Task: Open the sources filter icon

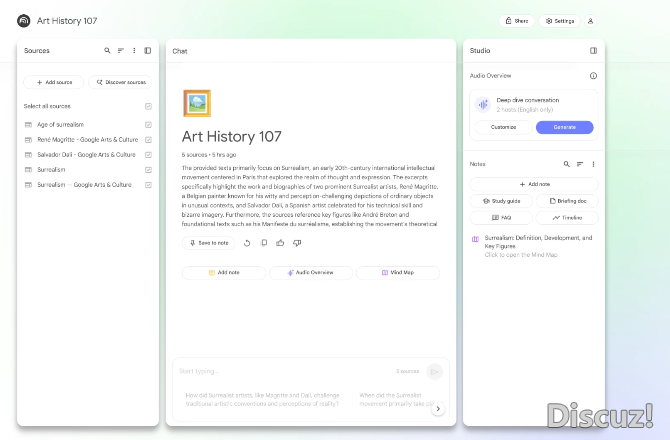Action: click(x=121, y=50)
